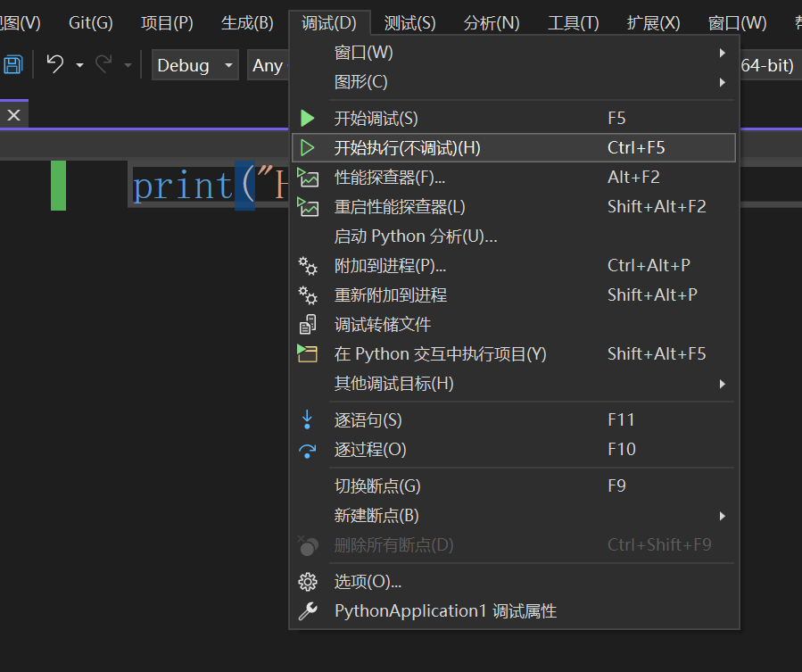Click the outlined play icon for 开始执行(不调试)

[308, 148]
